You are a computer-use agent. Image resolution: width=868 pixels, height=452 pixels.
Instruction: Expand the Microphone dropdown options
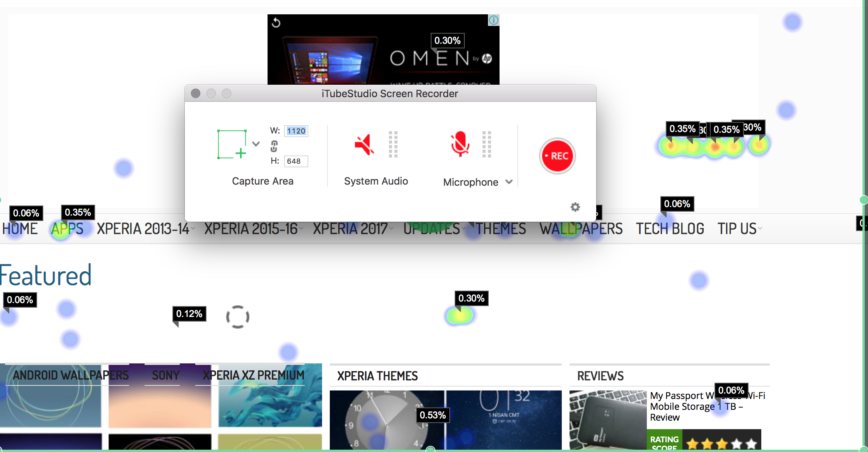tap(508, 181)
